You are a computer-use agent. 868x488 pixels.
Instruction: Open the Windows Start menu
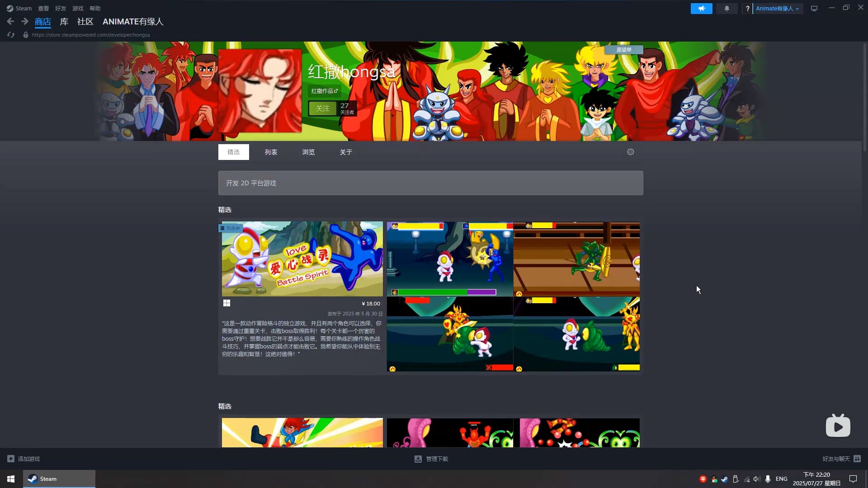(11, 479)
